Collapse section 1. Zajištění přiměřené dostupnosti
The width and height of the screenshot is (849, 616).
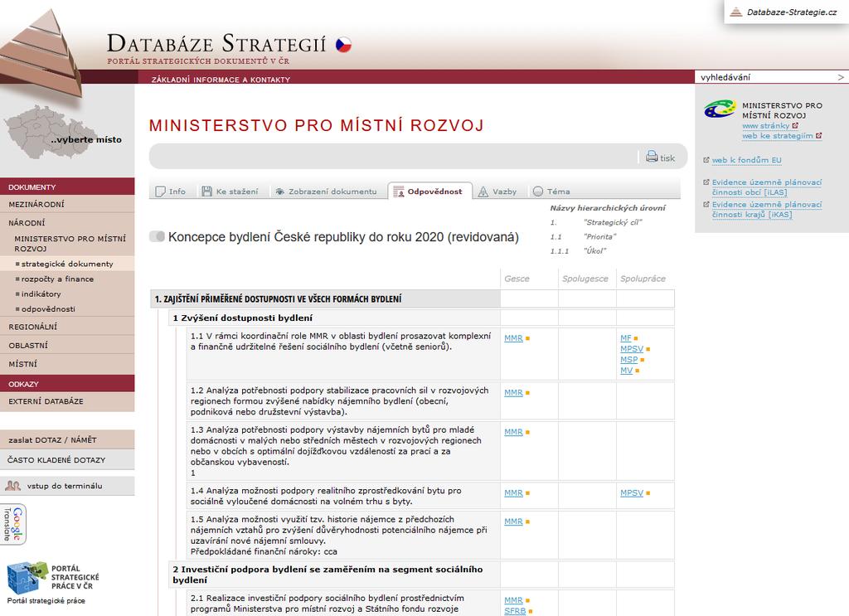(x=325, y=298)
